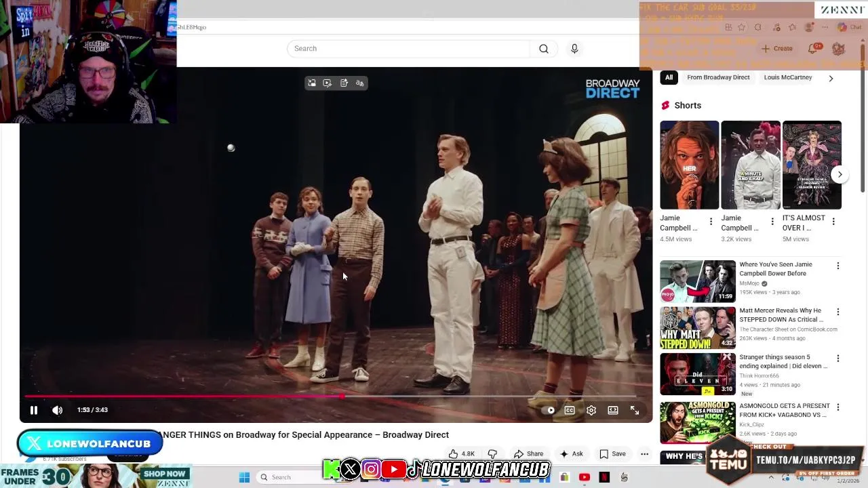The height and width of the screenshot is (488, 868).
Task: Open the IT'S ALMOST OVER Short
Action: pyautogui.click(x=812, y=165)
